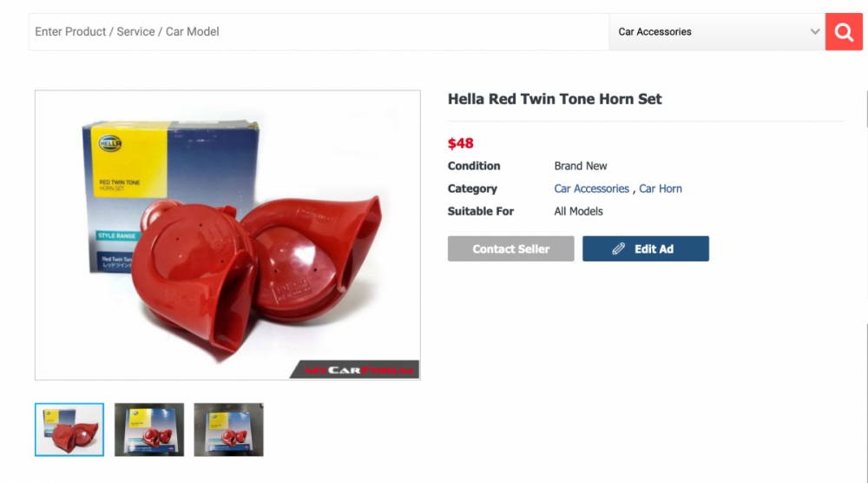Click the Hella logo on the product box
The height and width of the screenshot is (483, 868).
coord(110,142)
